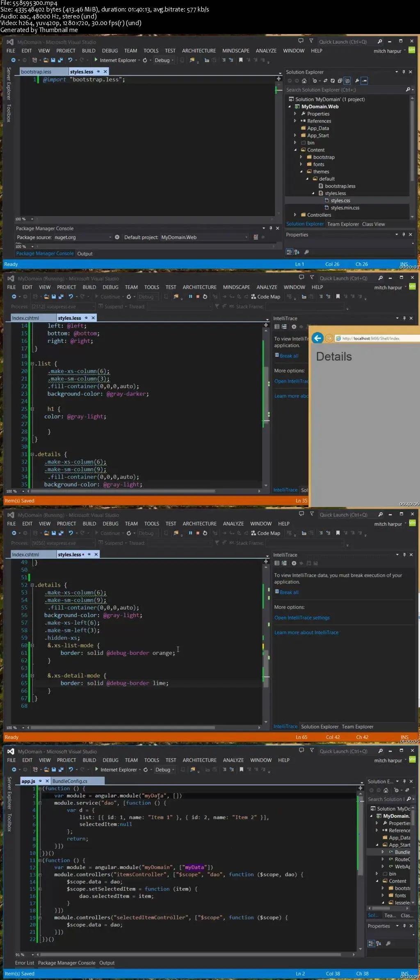Click IntelliTrace gear icon in third window
The image size is (420, 980).
(x=294, y=563)
